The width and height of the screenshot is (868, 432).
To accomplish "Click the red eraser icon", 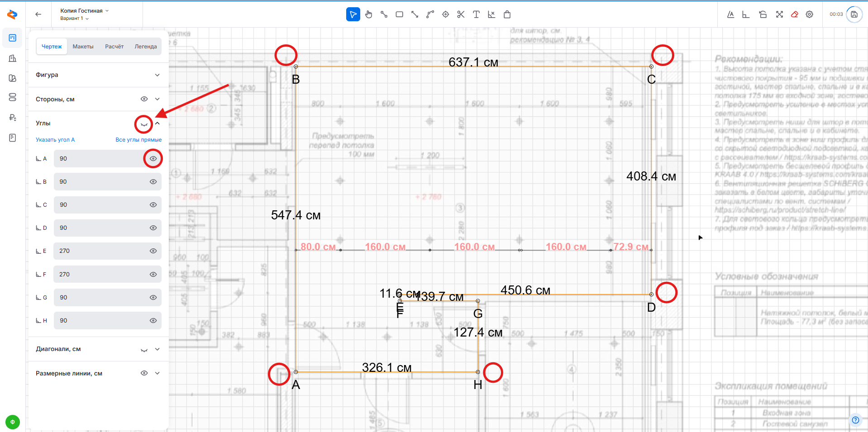I will (794, 14).
